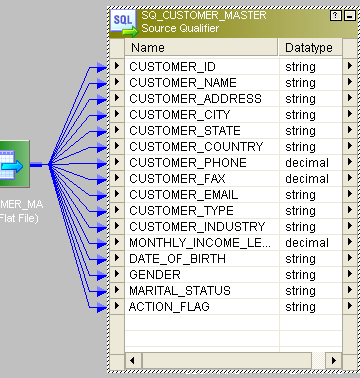
Task: Click the output port arrow for CUSTOMER_STATE
Action: [x=350, y=130]
